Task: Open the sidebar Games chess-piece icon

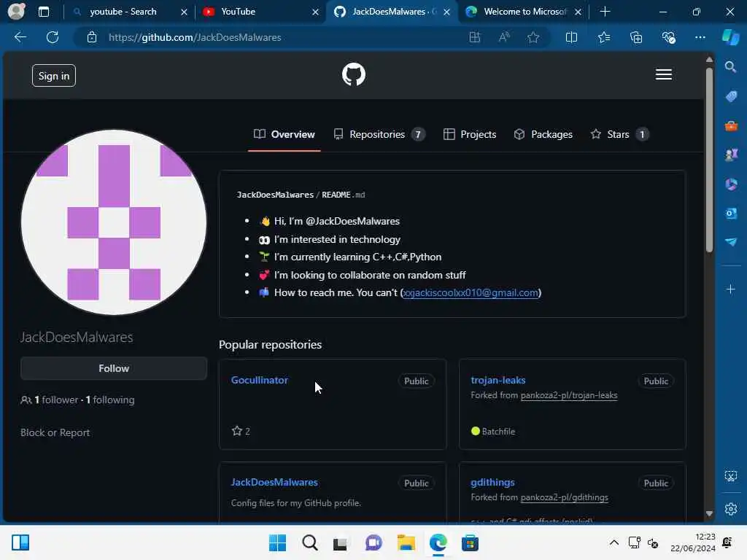Action: click(x=731, y=155)
